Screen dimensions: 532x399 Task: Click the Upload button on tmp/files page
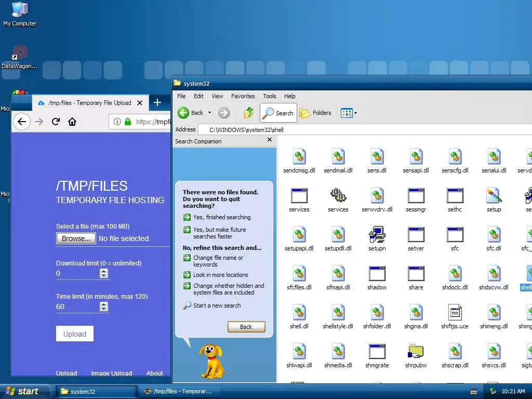coord(75,334)
